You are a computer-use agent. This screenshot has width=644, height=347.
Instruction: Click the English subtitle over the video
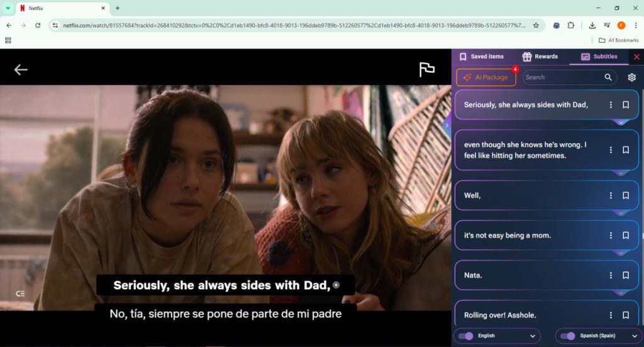(x=222, y=285)
